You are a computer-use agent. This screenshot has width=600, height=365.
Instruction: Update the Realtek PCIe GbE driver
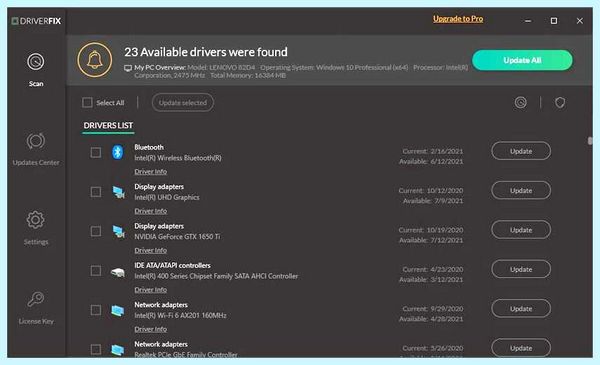click(x=521, y=348)
